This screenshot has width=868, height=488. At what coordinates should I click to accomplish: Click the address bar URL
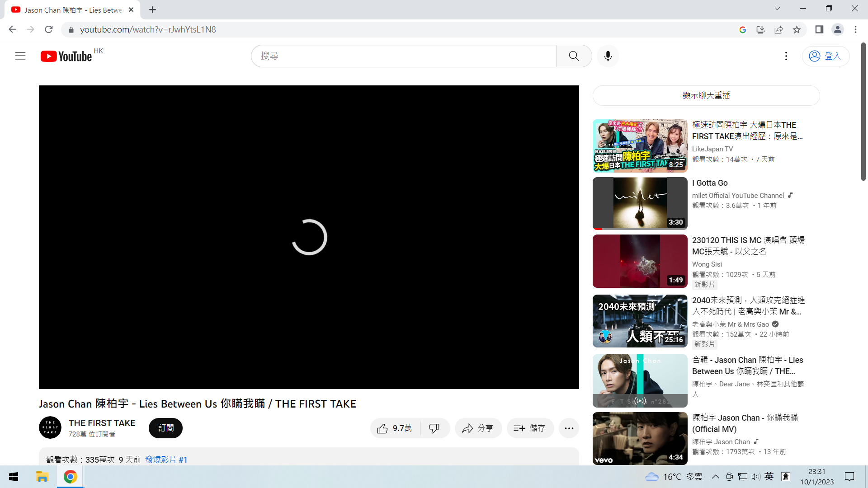(x=148, y=29)
